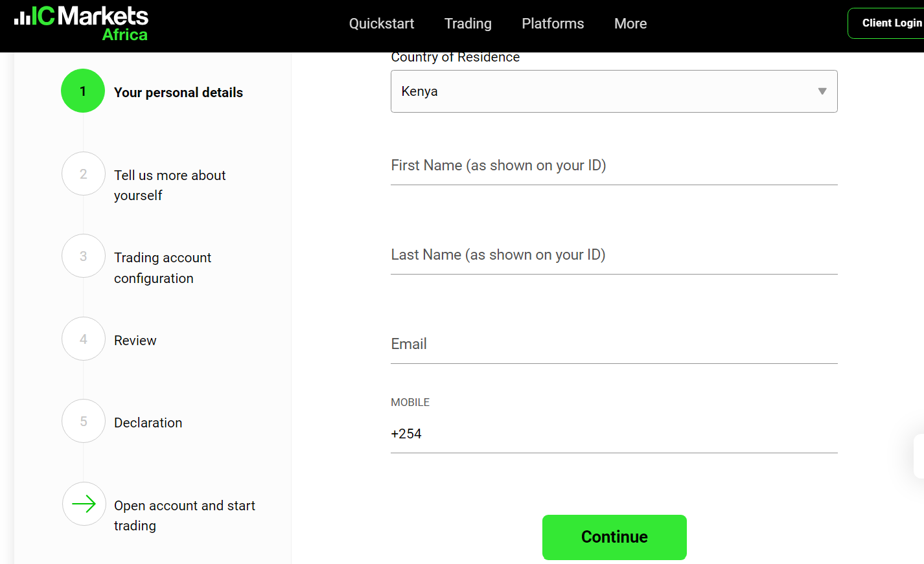924x564 pixels.
Task: Expand Country of Residence dropdown arrow
Action: 822,91
